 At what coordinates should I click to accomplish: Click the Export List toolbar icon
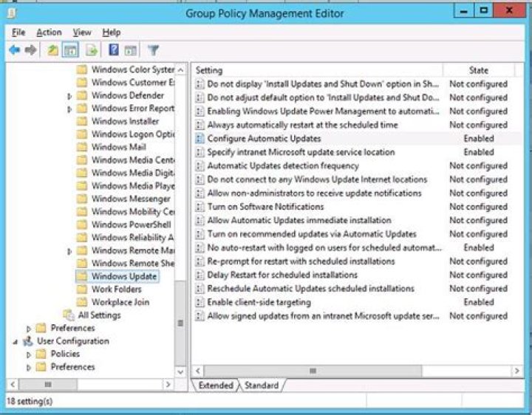[92, 50]
